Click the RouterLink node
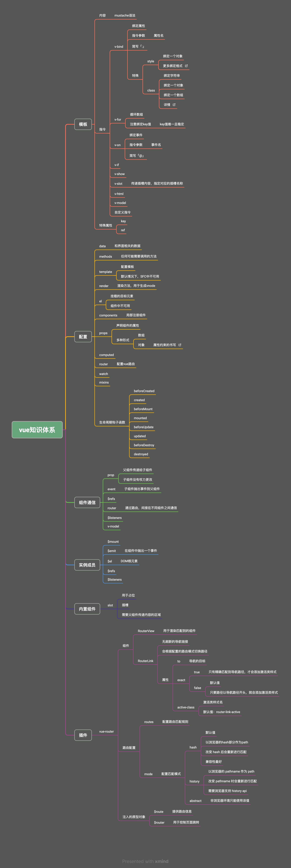Image resolution: width=291 pixels, height=868 pixels. pyautogui.click(x=146, y=661)
